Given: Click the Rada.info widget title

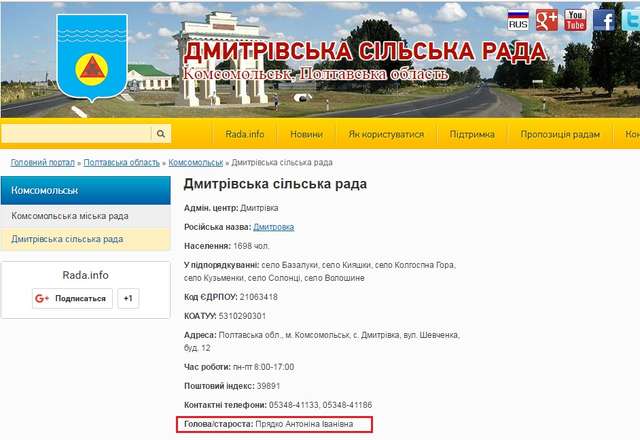Looking at the screenshot, I should [85, 275].
